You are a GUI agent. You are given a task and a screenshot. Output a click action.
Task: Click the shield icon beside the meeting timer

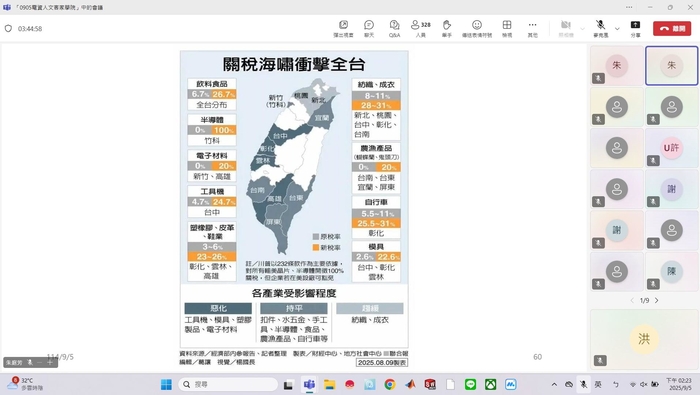8,29
